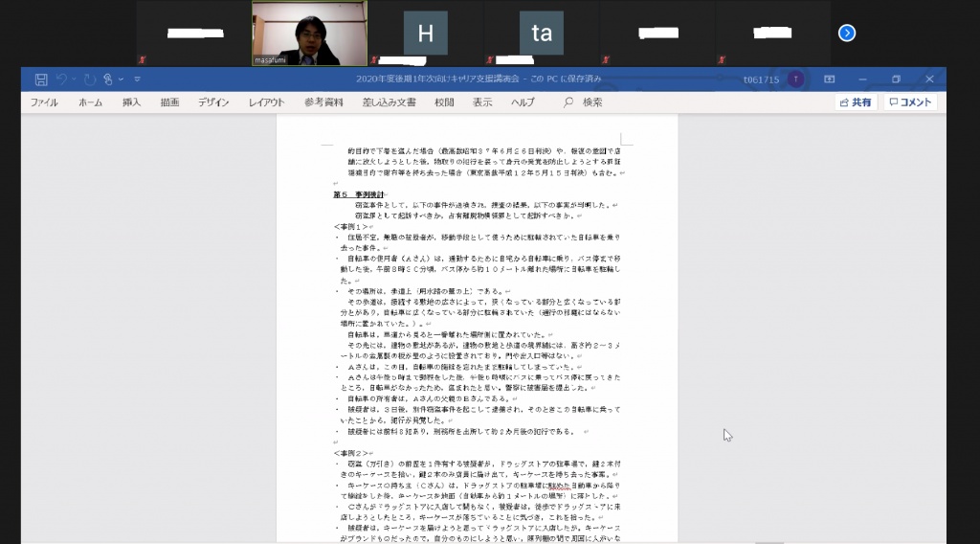The width and height of the screenshot is (980, 544).
Task: Switch to the 描画 ribbon tab
Action: [169, 102]
